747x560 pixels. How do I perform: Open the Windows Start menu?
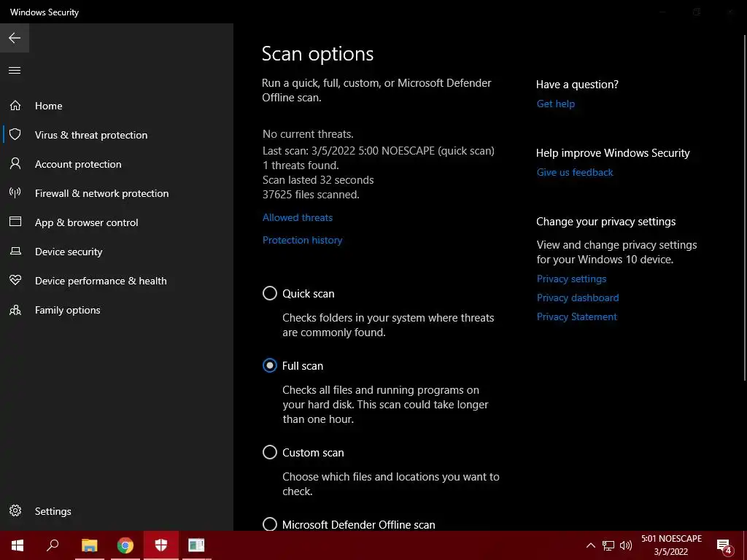[18, 545]
